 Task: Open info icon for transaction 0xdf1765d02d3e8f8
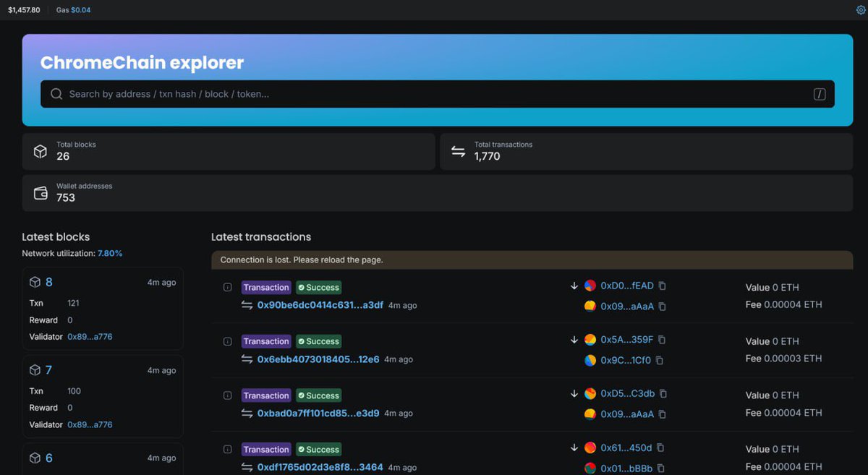(227, 449)
